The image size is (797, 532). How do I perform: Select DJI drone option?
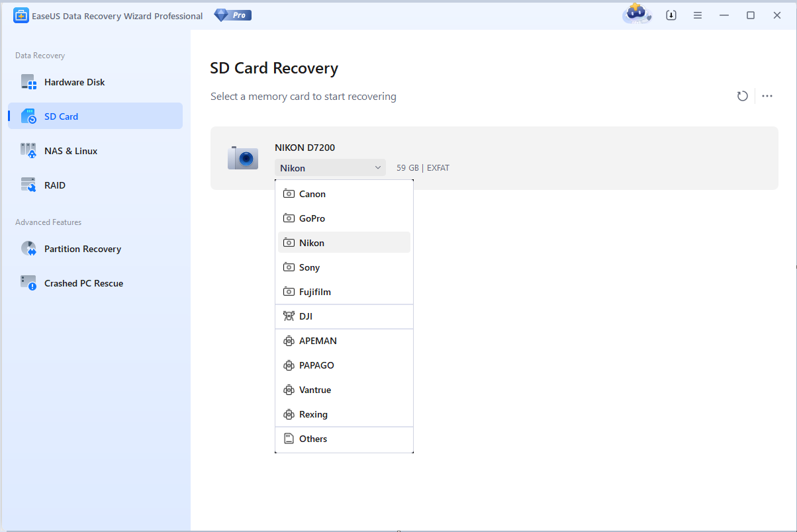(x=344, y=316)
